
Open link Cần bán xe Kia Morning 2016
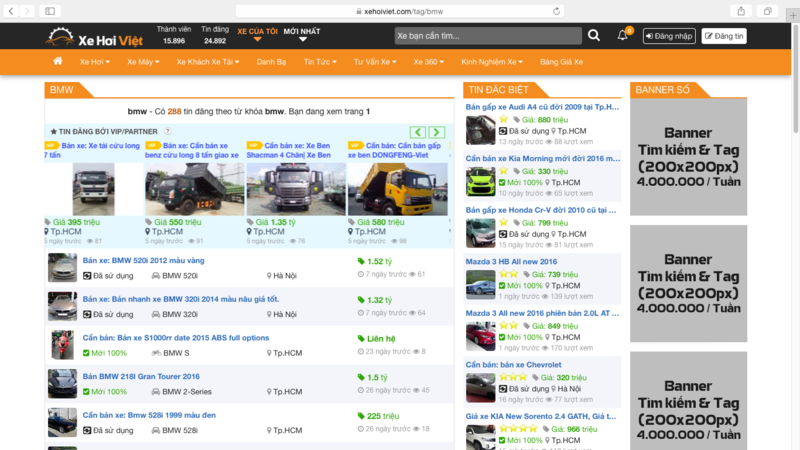click(543, 158)
